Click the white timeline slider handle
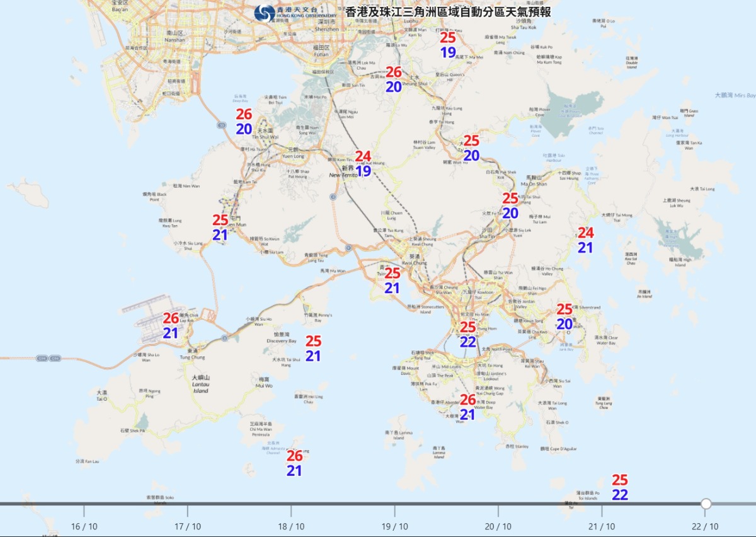 coord(706,504)
